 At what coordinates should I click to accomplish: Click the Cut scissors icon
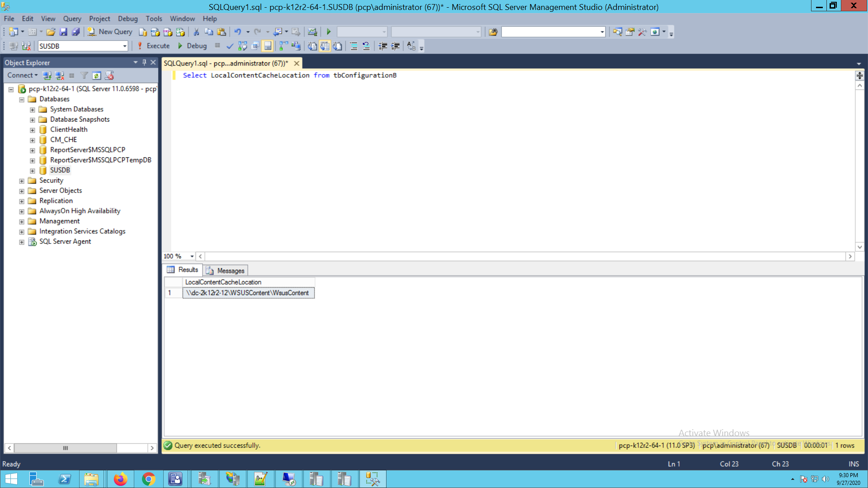[x=196, y=32]
